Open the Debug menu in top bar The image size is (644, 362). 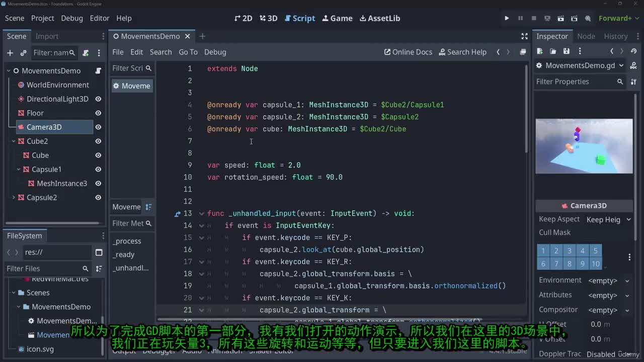[72, 18]
